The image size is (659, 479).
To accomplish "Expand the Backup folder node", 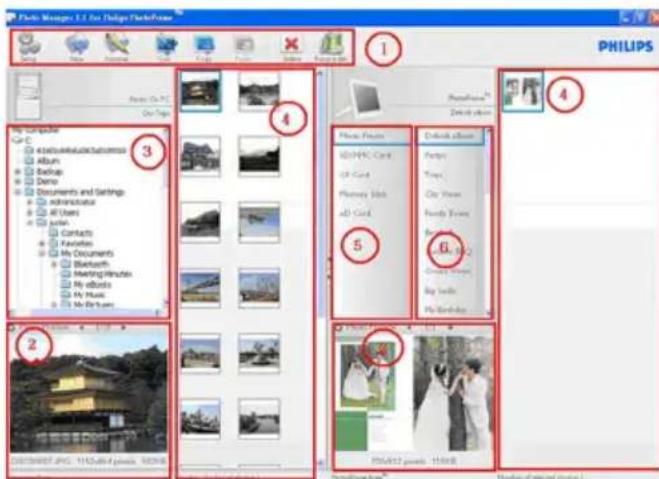I will (x=18, y=171).
